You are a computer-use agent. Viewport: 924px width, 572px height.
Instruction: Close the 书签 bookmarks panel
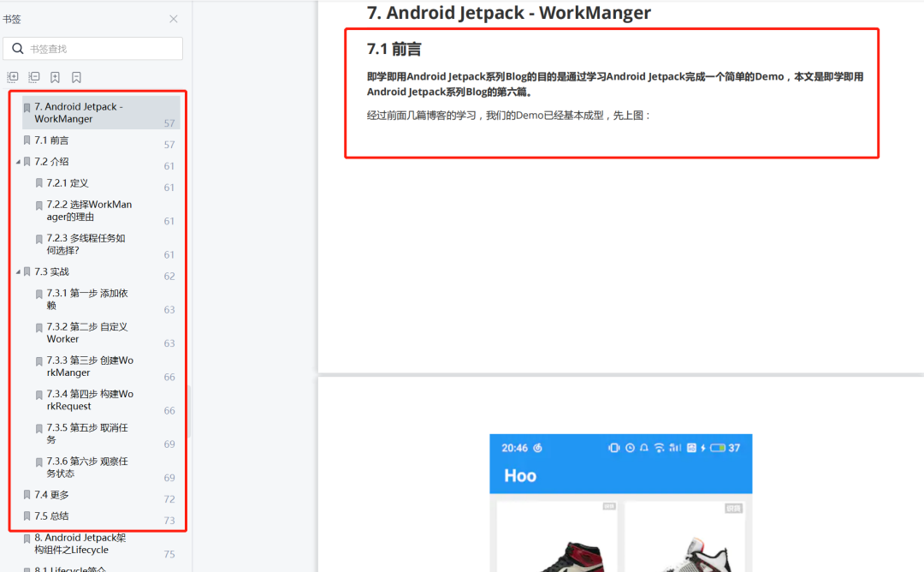(x=173, y=19)
